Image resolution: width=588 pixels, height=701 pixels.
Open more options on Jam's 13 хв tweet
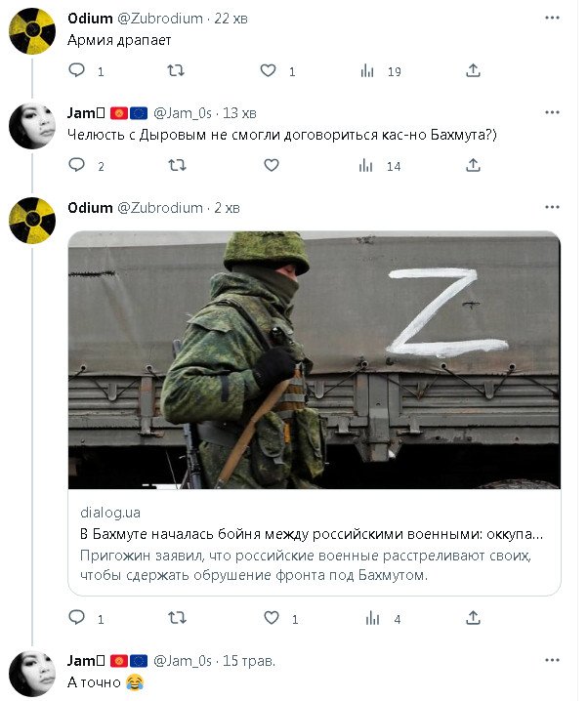pos(553,113)
